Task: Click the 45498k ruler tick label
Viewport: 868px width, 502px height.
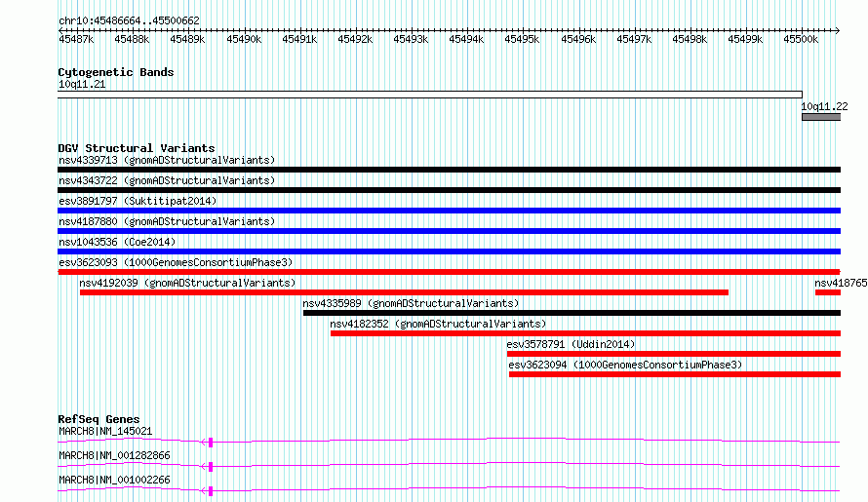Action: 690,39
